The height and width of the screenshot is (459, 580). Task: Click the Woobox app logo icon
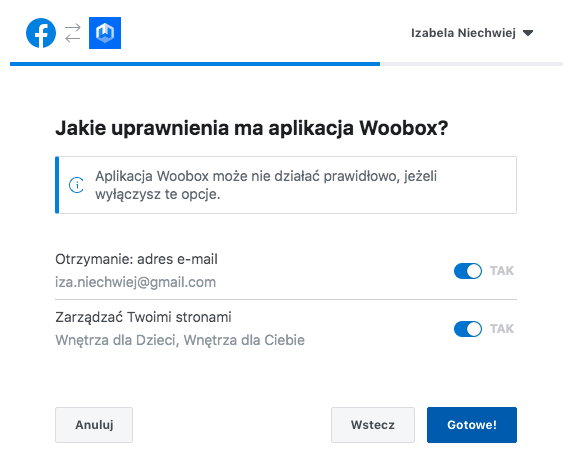pyautogui.click(x=105, y=33)
